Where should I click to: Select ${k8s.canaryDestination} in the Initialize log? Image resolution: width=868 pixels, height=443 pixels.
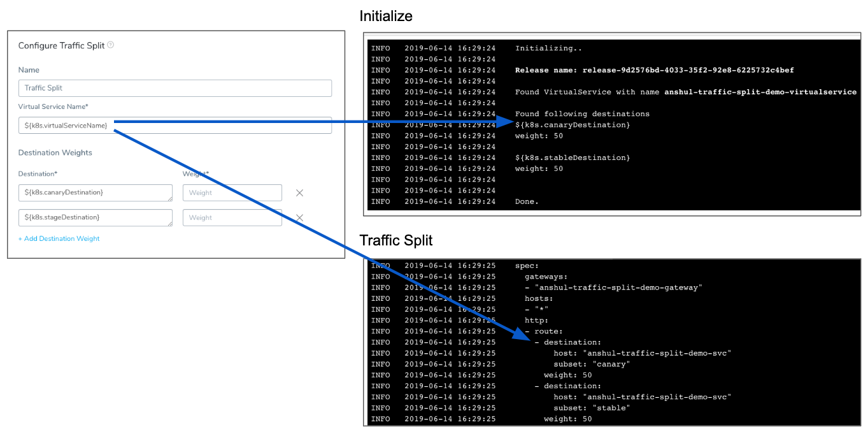pos(573,125)
